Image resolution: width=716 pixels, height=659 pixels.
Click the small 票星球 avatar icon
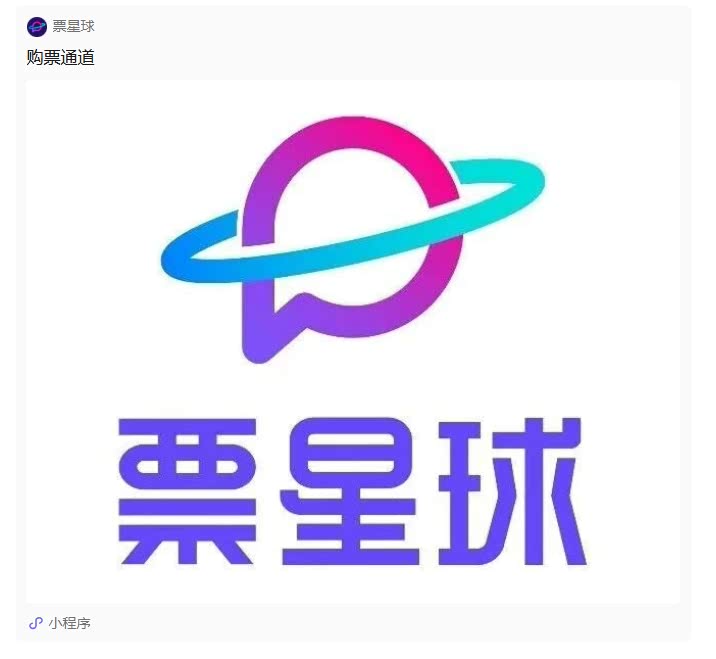tap(37, 26)
